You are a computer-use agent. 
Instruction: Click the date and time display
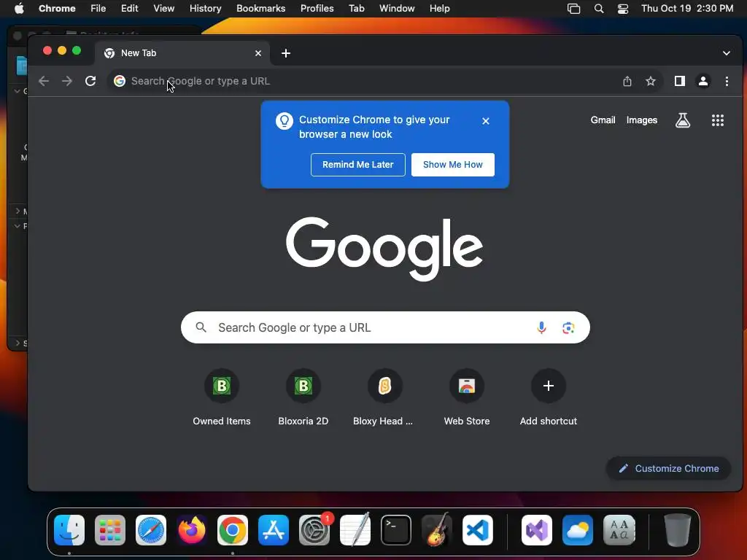[687, 9]
